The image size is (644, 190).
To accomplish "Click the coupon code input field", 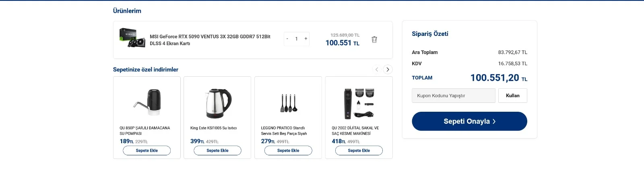I will click(x=453, y=96).
